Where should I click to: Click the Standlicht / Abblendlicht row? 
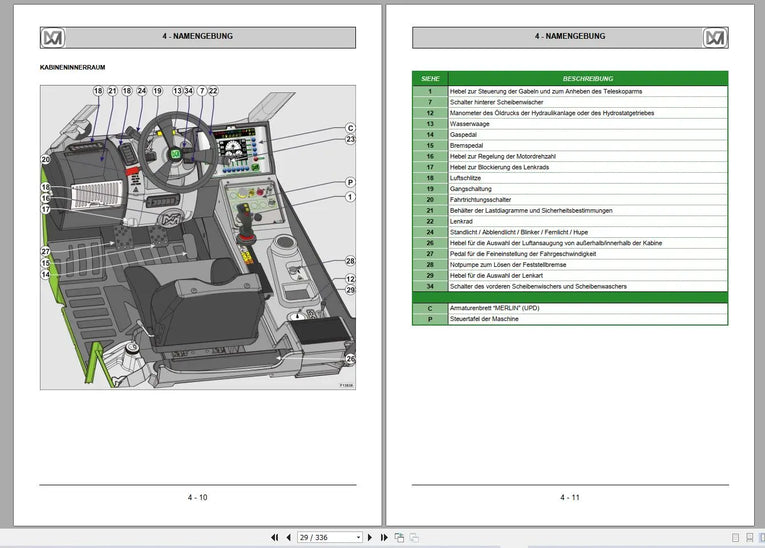[x=570, y=232]
